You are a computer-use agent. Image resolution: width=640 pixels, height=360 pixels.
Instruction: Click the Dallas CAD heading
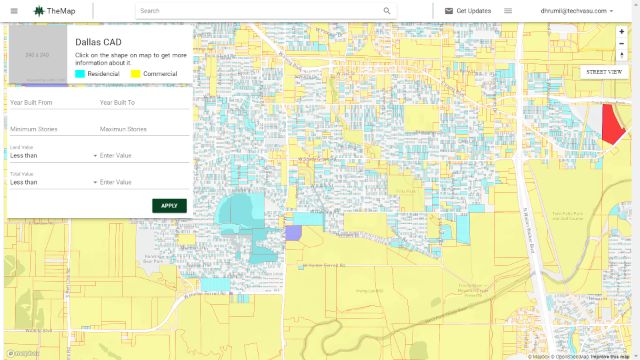(x=98, y=42)
